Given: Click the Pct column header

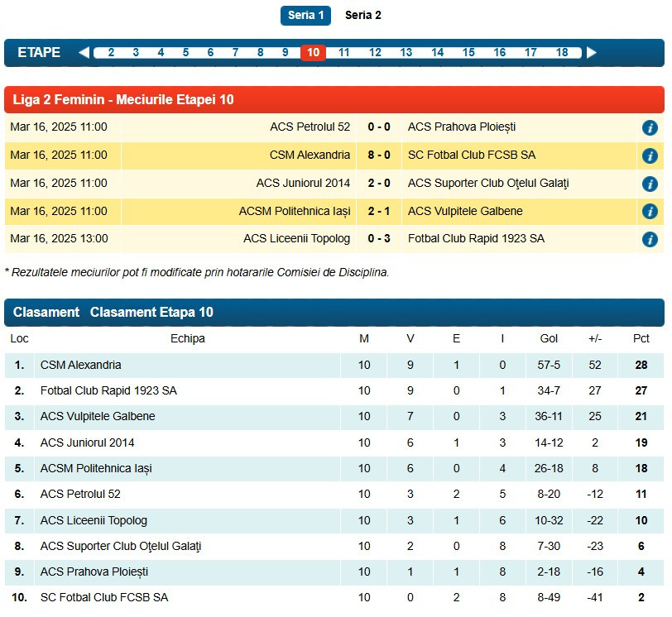Looking at the screenshot, I should point(641,338).
